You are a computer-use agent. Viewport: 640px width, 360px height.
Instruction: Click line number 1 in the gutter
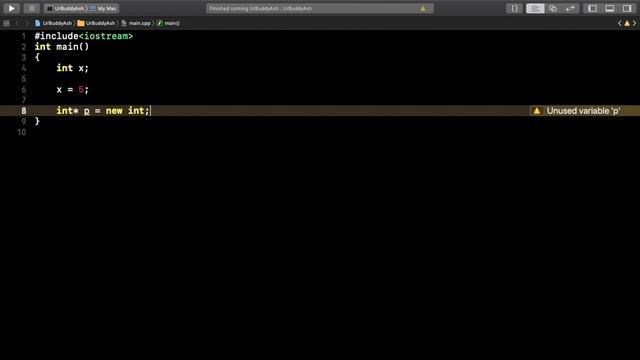[24, 36]
